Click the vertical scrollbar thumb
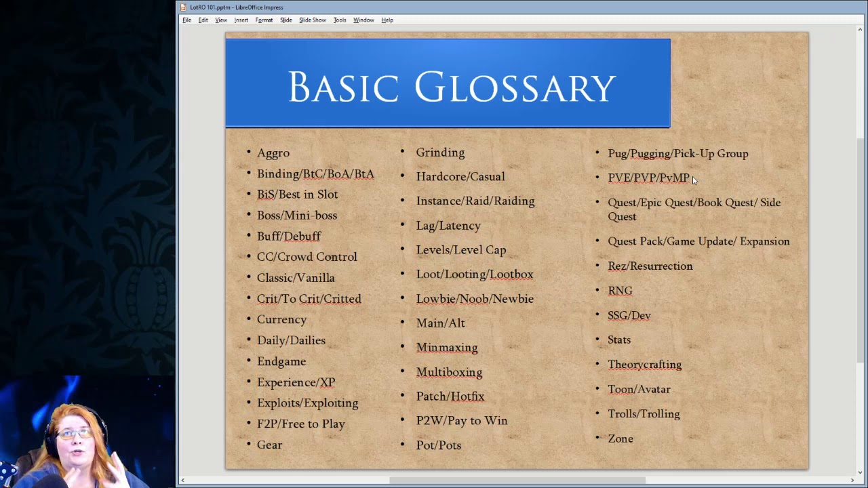 861,250
